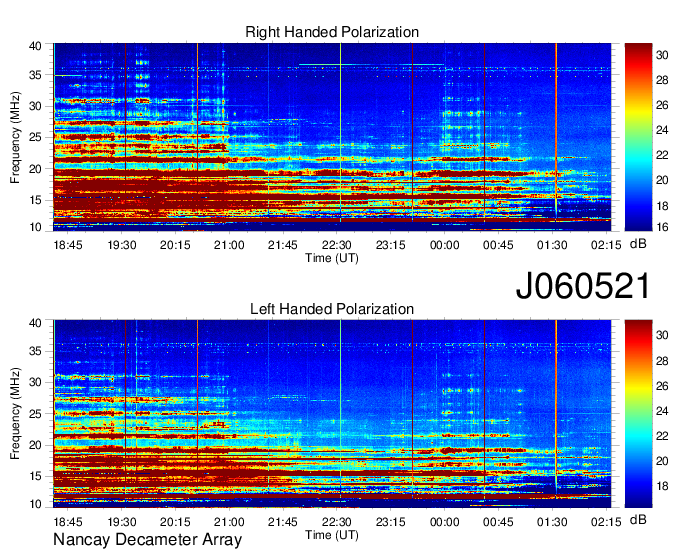This screenshot has width=680, height=552.
Task: Click the dB unit label beside the lower color bar
Action: pos(638,519)
